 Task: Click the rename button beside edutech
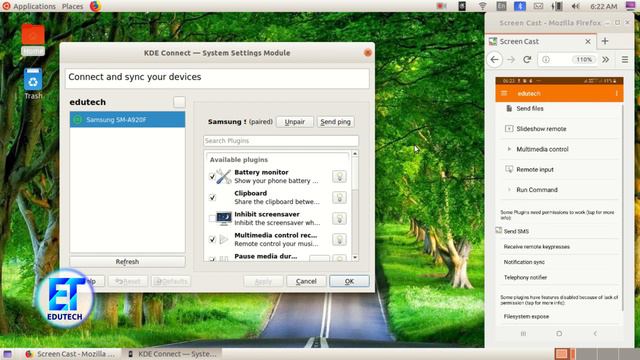click(x=179, y=102)
